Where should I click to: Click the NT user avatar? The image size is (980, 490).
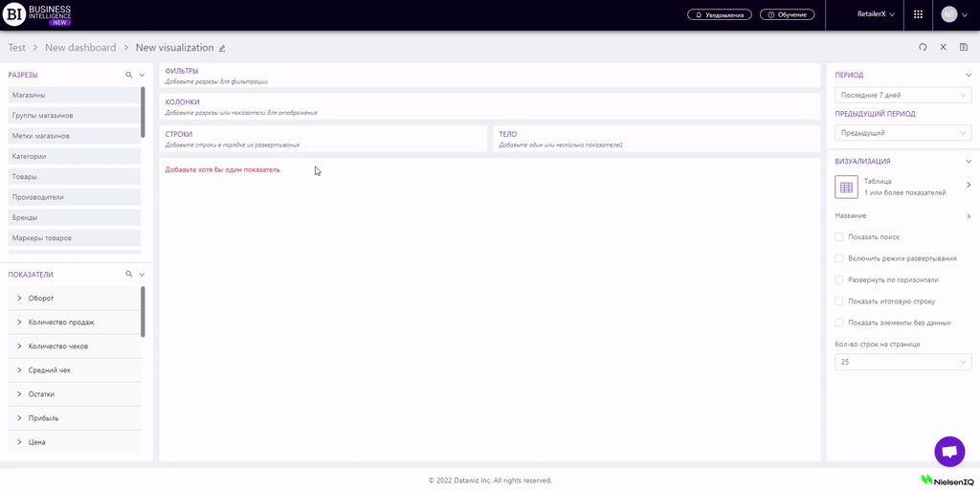[x=948, y=14]
